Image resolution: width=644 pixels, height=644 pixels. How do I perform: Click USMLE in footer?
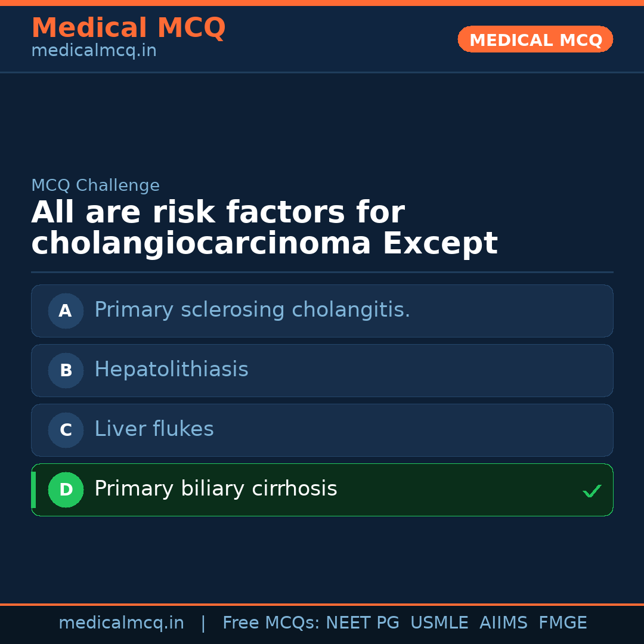[x=439, y=623]
